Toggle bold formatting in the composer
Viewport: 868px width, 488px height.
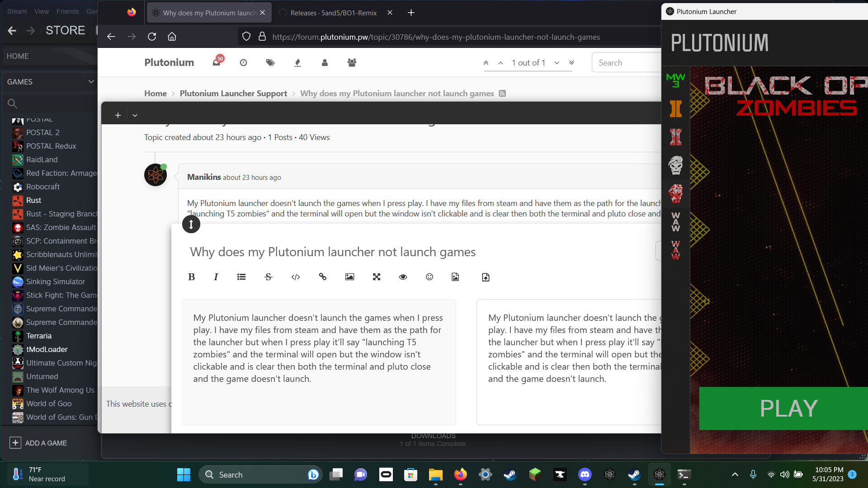pos(191,277)
